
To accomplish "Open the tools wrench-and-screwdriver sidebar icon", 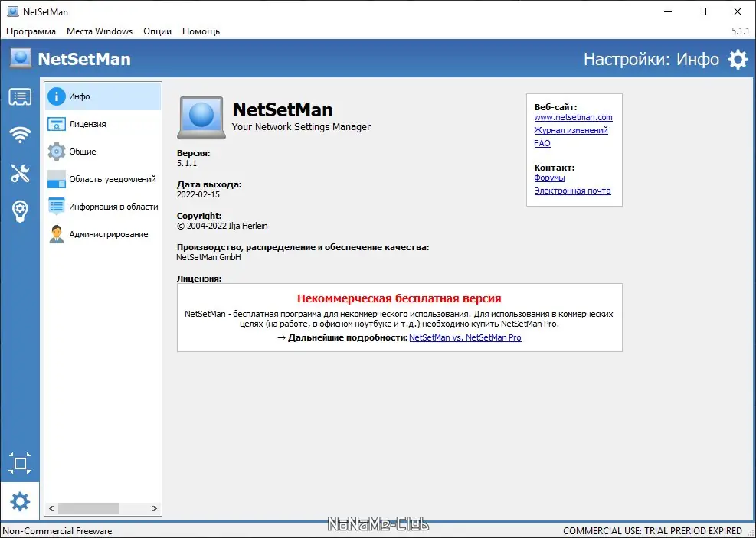I will (x=20, y=173).
